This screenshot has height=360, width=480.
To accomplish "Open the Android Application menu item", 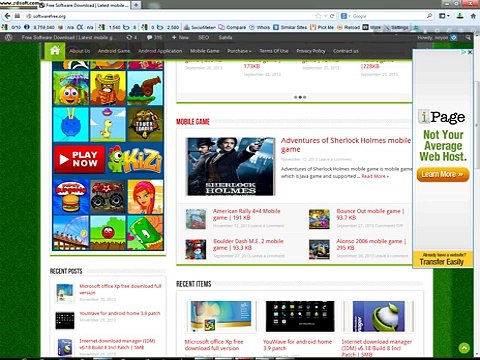I will point(160,51).
